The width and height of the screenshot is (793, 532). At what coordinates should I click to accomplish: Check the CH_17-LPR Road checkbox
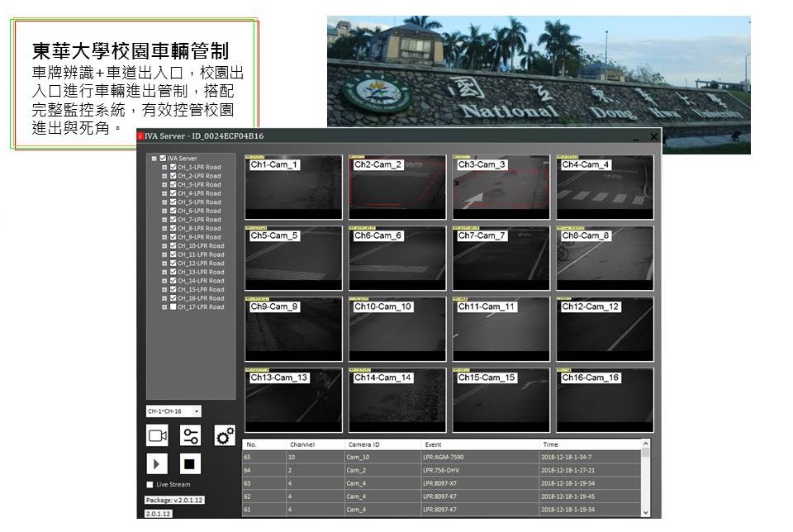[x=173, y=306]
